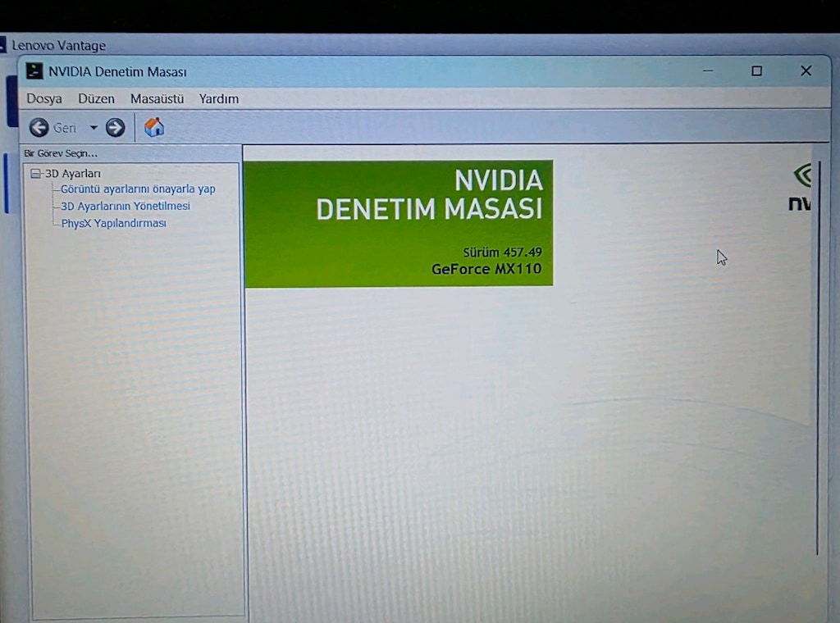Focus the Lenovo Vantage window title
The height and width of the screenshot is (623, 840).
pos(58,45)
